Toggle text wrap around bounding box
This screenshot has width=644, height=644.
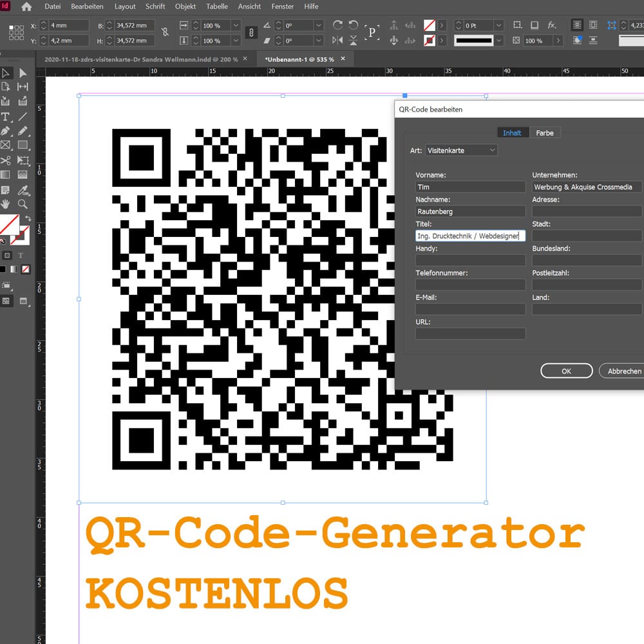[x=593, y=26]
